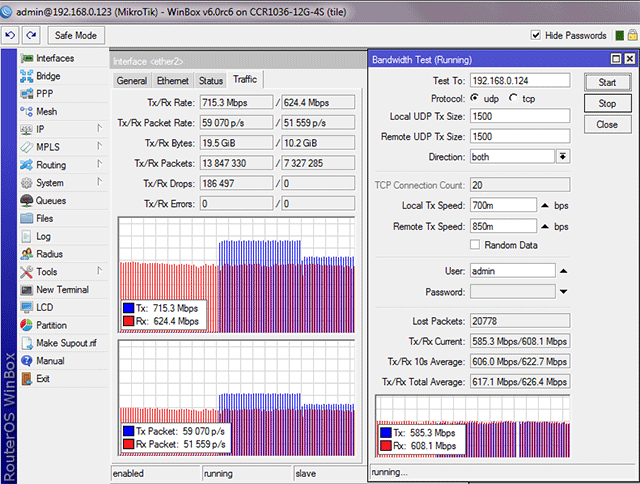Switch to the Traffic tab

pos(245,79)
